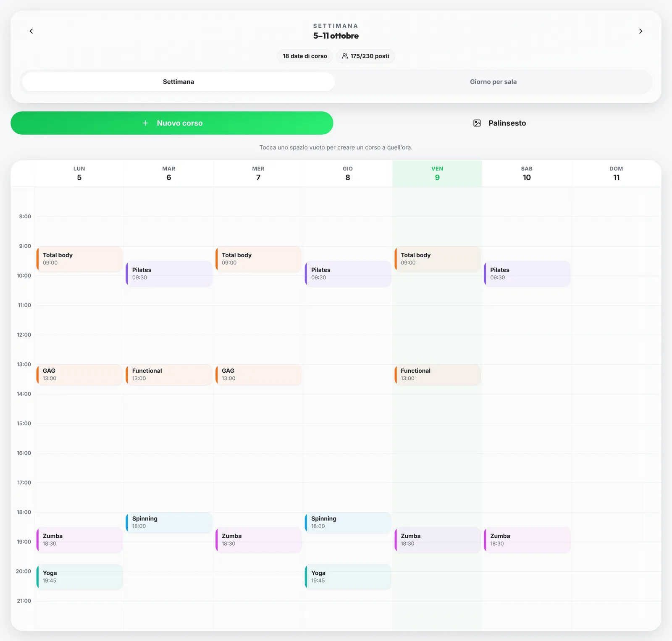Open Tuesday's Spinning 18:00 class
Viewport: 672px width, 641px height.
click(169, 523)
